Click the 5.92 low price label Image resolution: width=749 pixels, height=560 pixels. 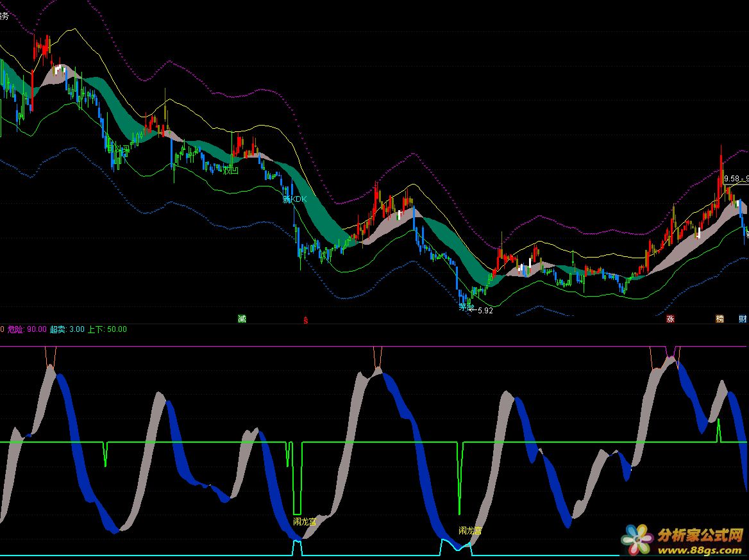(x=485, y=310)
